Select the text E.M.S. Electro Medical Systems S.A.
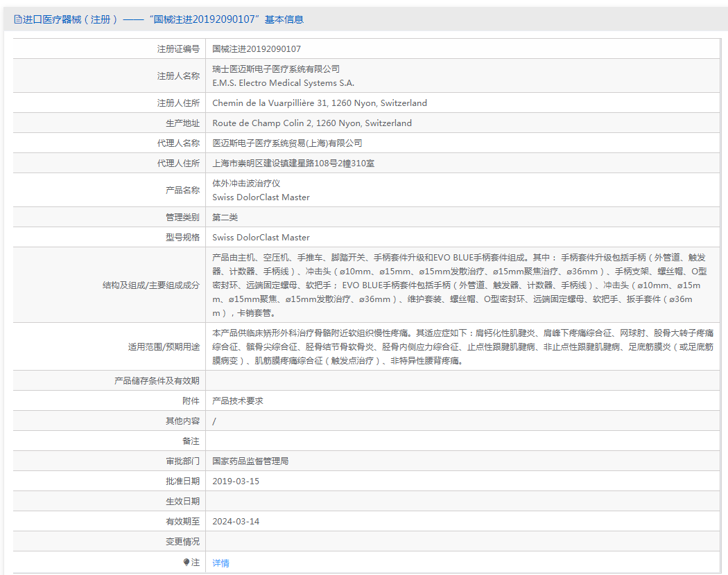The height and width of the screenshot is (575, 728). (x=283, y=83)
